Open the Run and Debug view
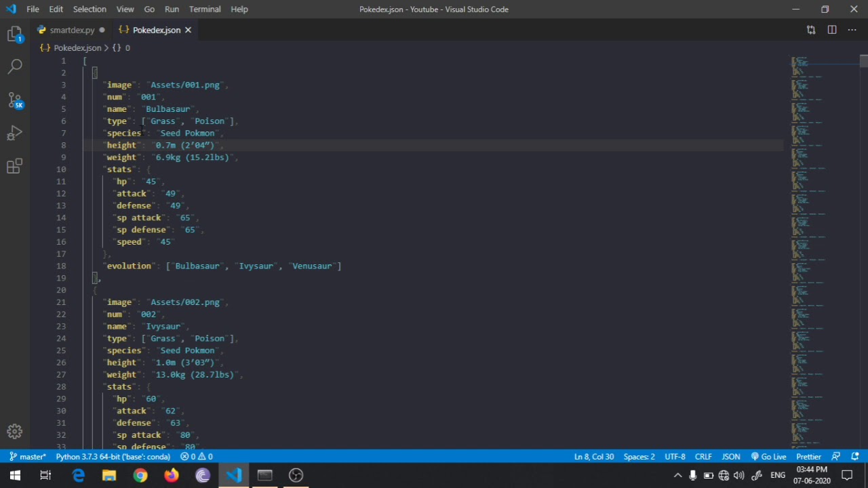 15,133
